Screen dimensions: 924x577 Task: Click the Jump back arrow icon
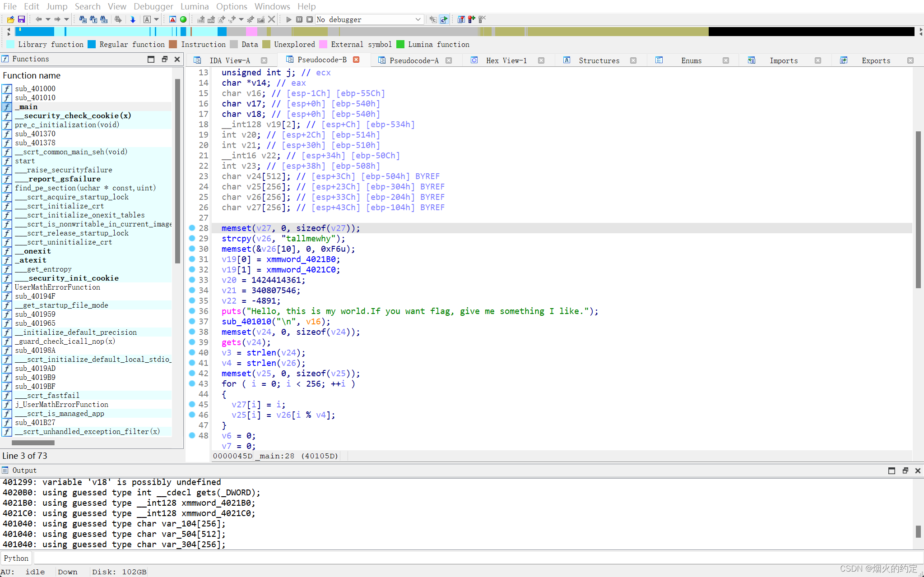click(38, 19)
